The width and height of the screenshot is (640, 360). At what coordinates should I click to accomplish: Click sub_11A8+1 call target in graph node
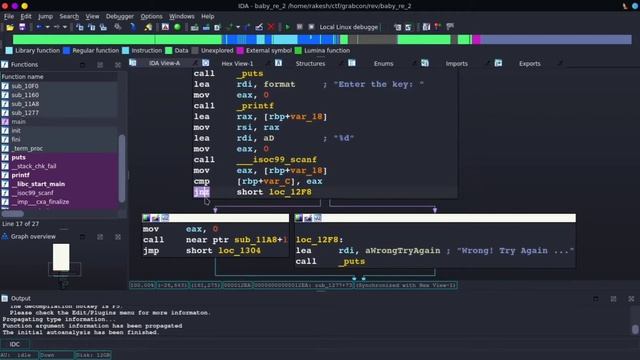click(x=261, y=240)
